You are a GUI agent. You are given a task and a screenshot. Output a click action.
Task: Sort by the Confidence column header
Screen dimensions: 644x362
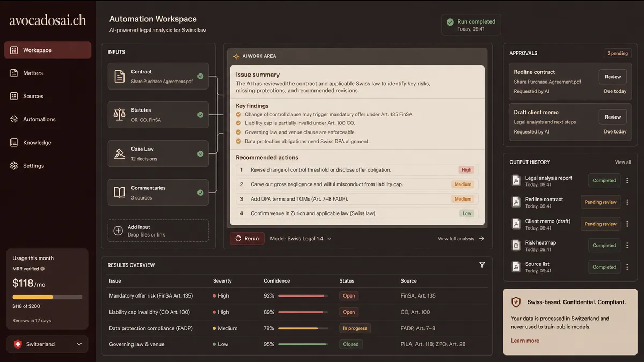tap(276, 281)
